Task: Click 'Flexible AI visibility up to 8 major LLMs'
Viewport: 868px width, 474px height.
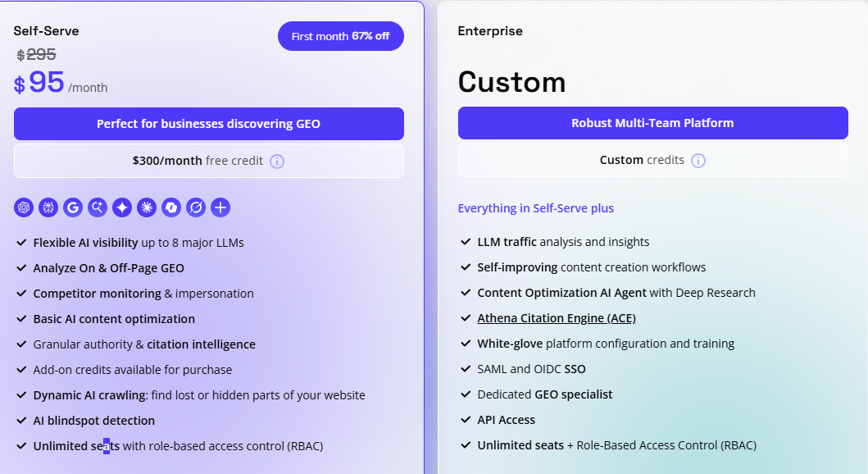Action: tap(139, 243)
